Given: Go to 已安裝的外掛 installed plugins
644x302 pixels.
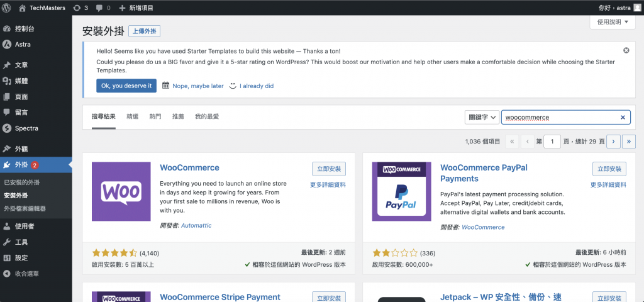Looking at the screenshot, I should point(22,182).
